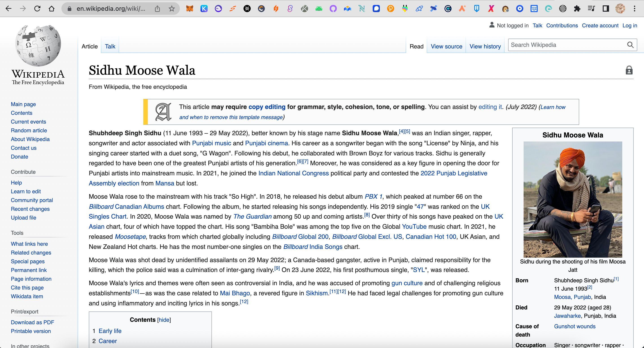Open the red X extension
The width and height of the screenshot is (644, 348).
pyautogui.click(x=491, y=9)
